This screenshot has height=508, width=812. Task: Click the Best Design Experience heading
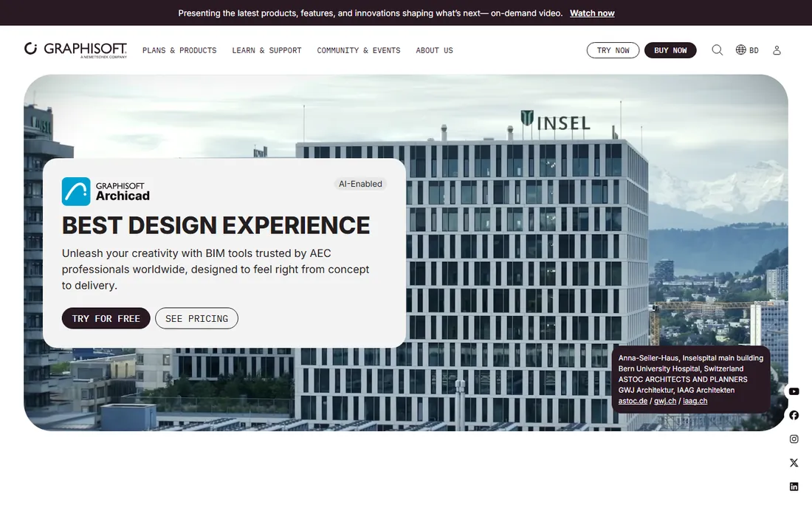pyautogui.click(x=216, y=225)
